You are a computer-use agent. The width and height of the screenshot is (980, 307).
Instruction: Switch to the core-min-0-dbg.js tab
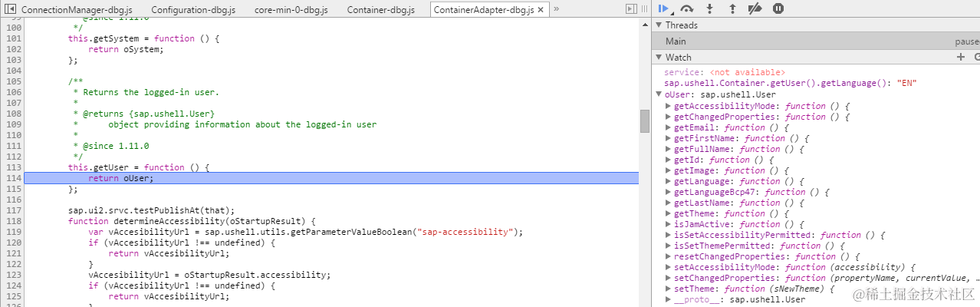291,9
